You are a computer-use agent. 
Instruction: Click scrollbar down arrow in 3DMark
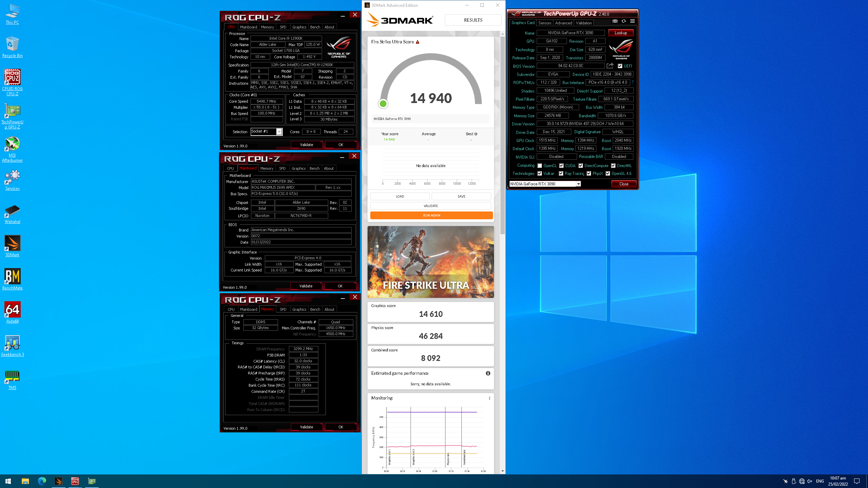[502, 471]
